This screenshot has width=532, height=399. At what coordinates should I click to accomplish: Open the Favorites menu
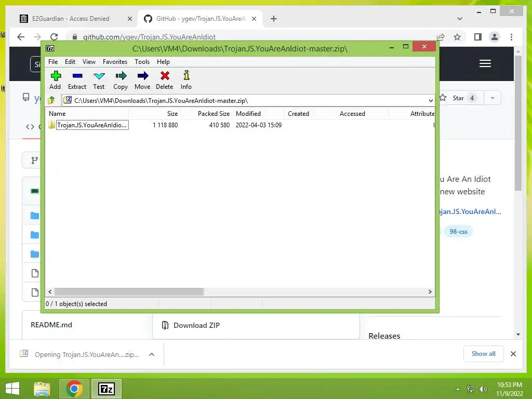click(115, 62)
